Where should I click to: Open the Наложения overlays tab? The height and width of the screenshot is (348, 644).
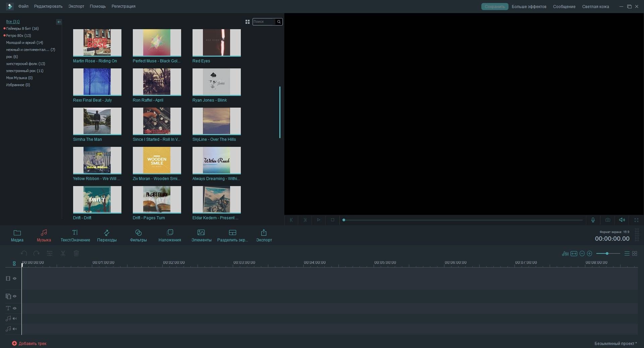pyautogui.click(x=170, y=236)
